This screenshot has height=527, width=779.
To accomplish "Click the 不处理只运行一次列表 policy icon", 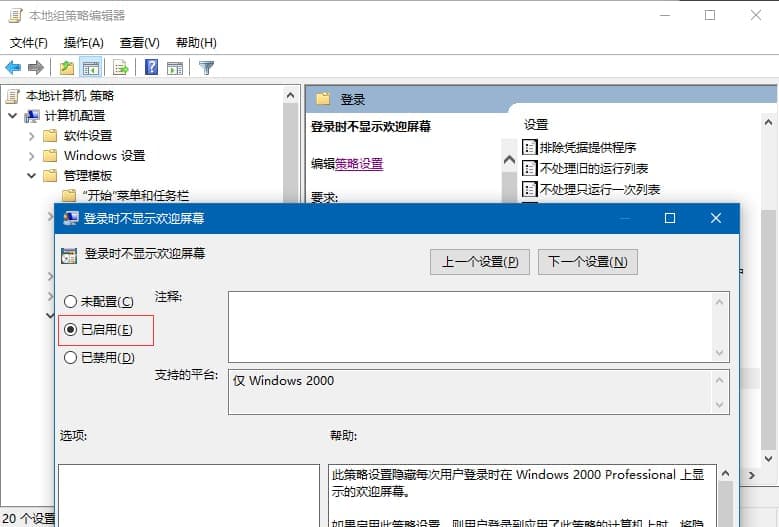I will point(530,189).
